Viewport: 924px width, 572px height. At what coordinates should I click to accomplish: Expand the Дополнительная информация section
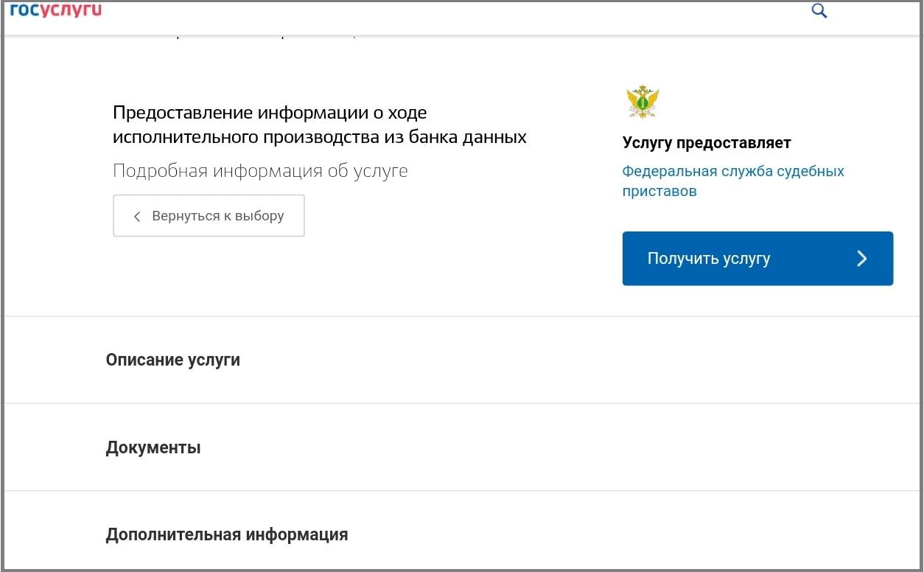[227, 534]
